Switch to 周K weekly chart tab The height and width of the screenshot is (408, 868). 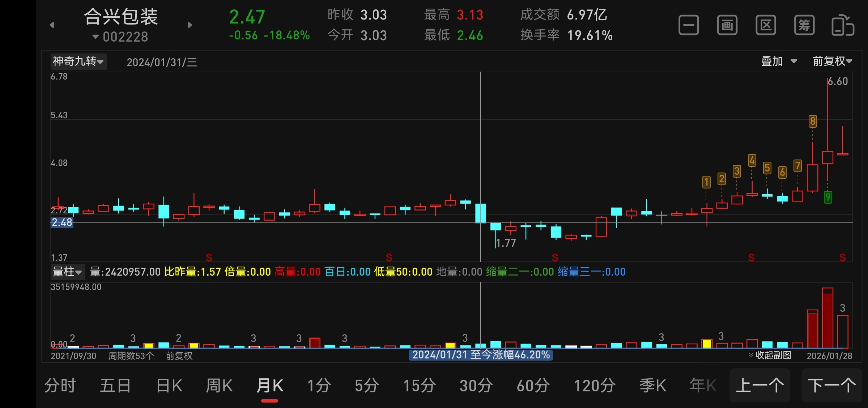pyautogui.click(x=219, y=386)
